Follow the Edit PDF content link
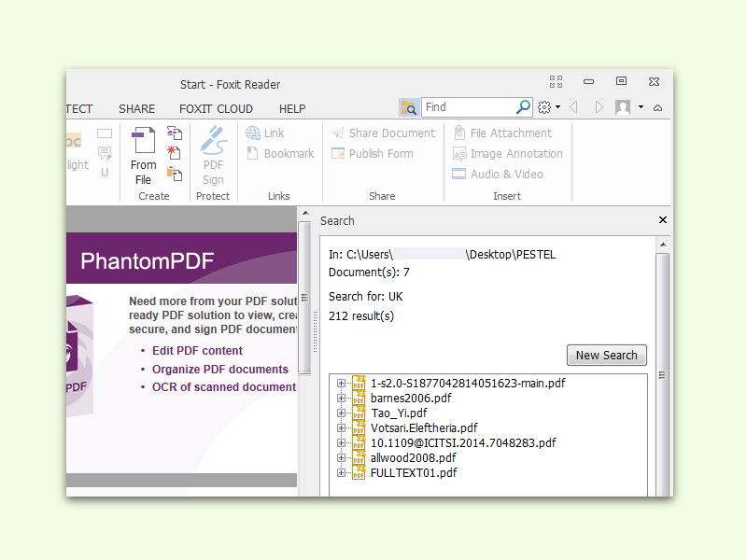The width and height of the screenshot is (747, 560). pos(197,351)
